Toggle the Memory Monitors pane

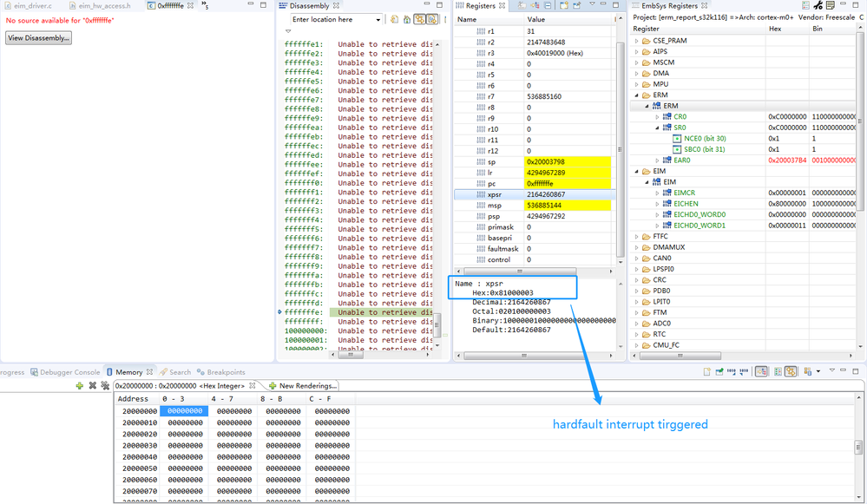point(761,372)
